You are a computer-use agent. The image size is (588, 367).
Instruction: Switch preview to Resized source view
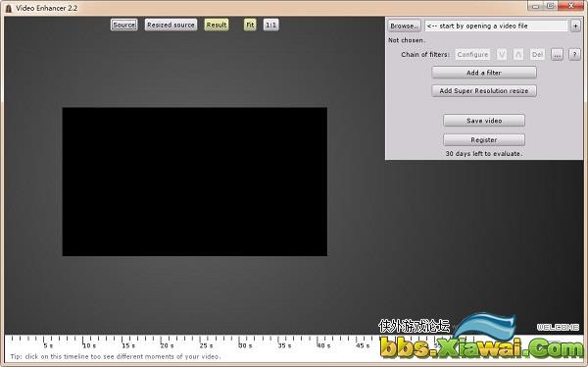click(171, 25)
